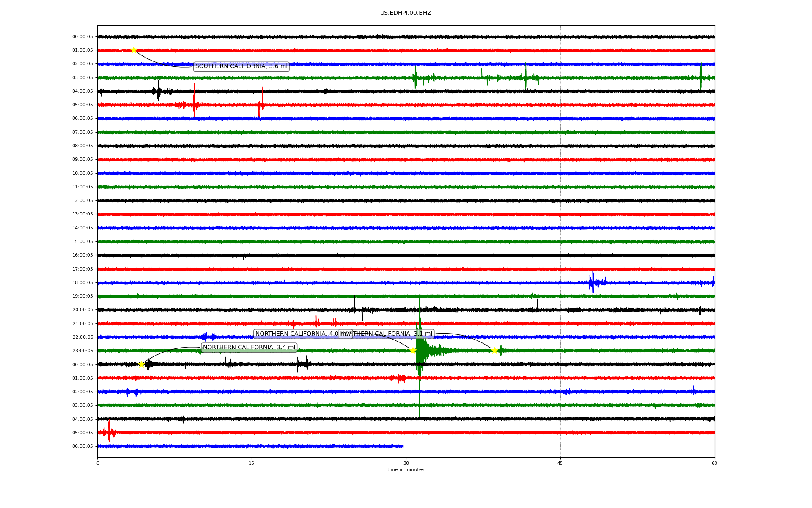The width and height of the screenshot is (812, 508).
Task: Click the Northern California 3.4 ml label
Action: [249, 348]
